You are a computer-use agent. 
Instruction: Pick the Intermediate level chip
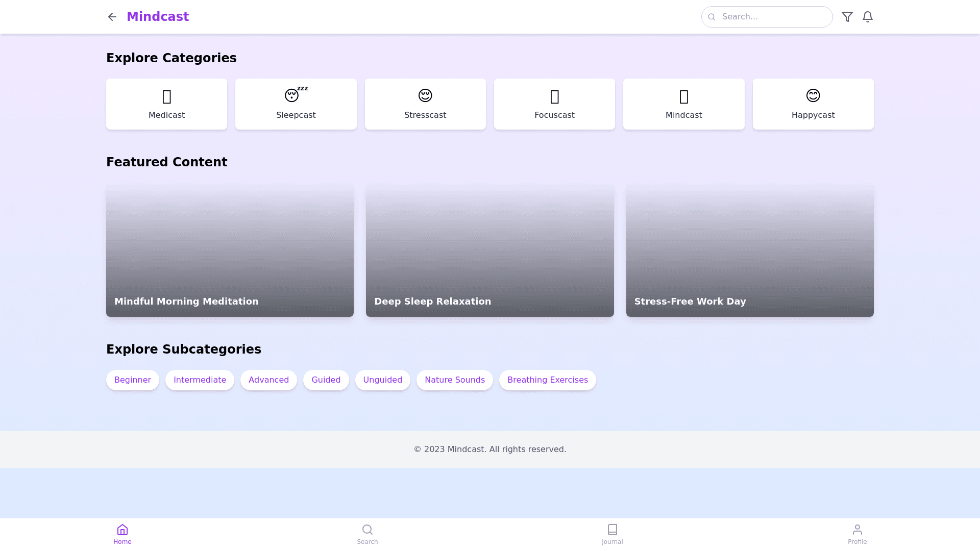pyautogui.click(x=200, y=380)
